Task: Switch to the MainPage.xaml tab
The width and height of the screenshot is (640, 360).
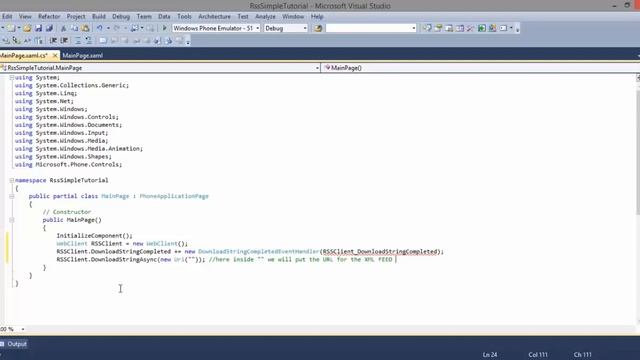Action: point(82,56)
